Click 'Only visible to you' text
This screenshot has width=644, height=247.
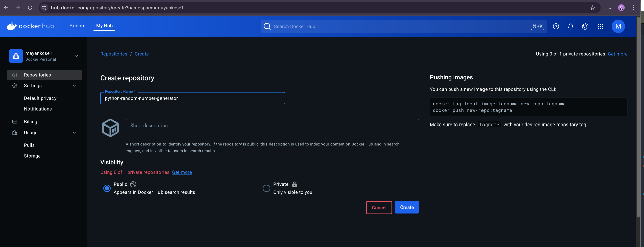293,192
